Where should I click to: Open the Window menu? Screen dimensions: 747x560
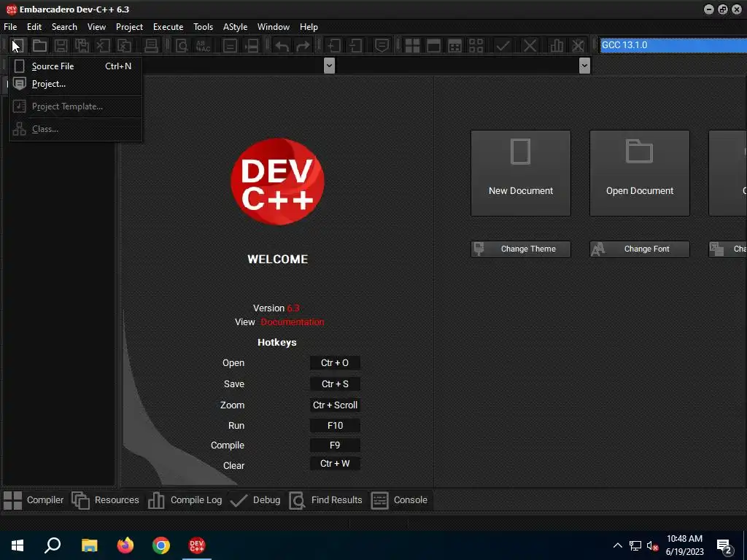(x=274, y=27)
